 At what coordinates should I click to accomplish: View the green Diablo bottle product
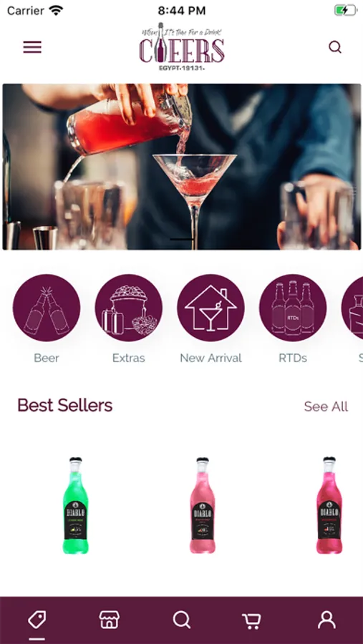[75, 505]
